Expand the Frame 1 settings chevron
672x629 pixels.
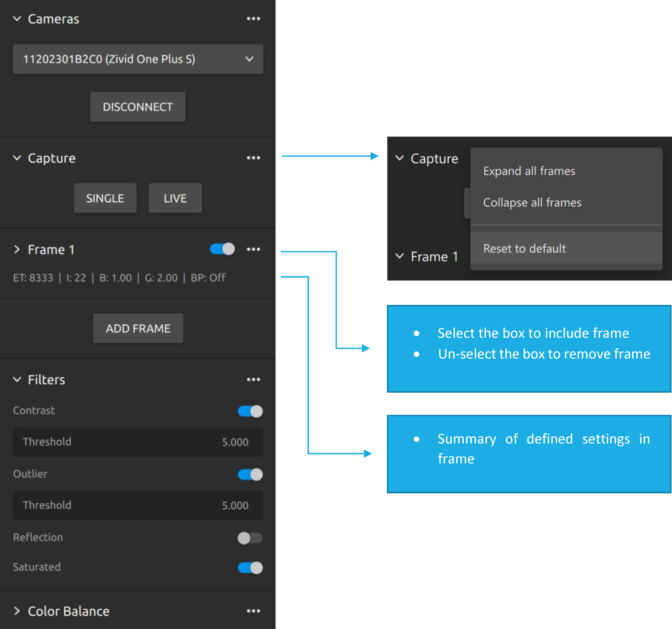pyautogui.click(x=17, y=249)
